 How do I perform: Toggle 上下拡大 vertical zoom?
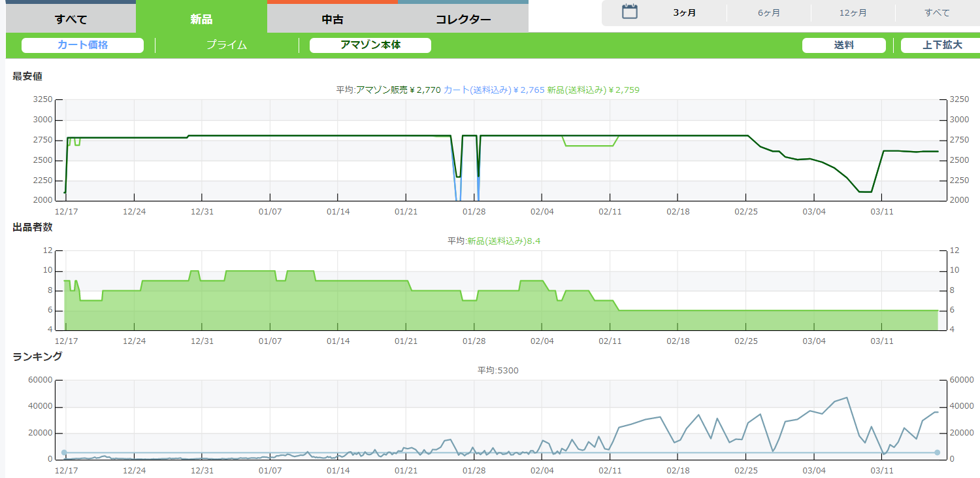[942, 45]
